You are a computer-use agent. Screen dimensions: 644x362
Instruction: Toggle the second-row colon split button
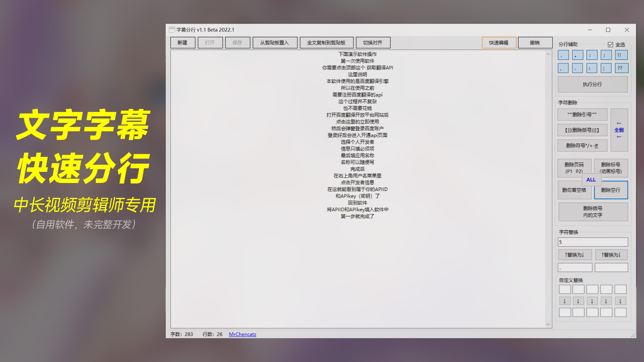click(592, 68)
